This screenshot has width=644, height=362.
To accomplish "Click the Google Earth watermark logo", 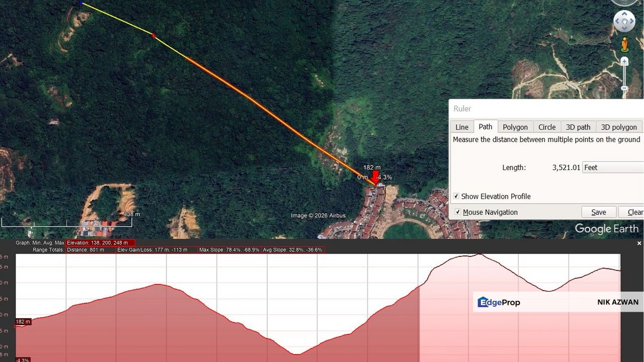I will 608,229.
